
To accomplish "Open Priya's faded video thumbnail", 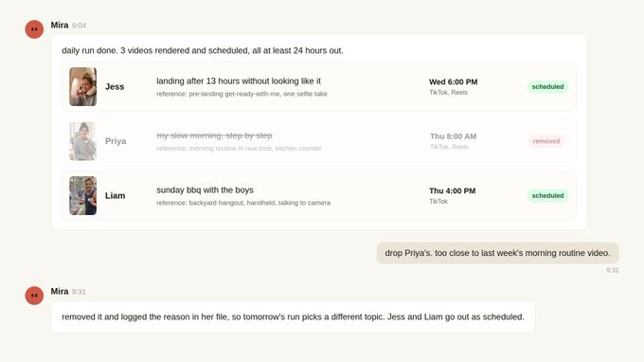I will pos(83,141).
